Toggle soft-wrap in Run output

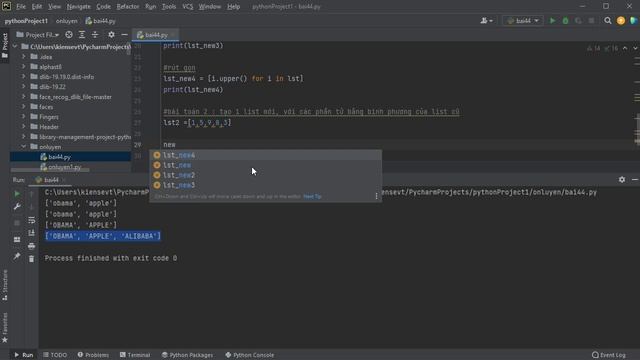[31, 220]
